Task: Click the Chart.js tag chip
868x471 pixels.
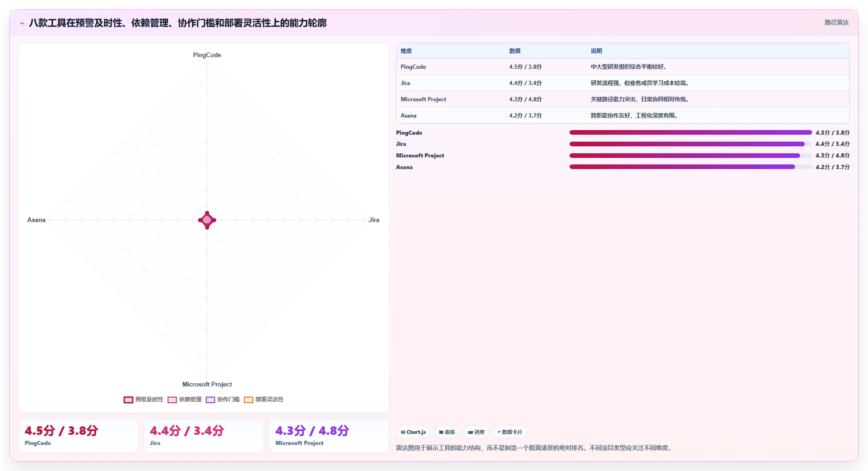Action: coord(413,432)
